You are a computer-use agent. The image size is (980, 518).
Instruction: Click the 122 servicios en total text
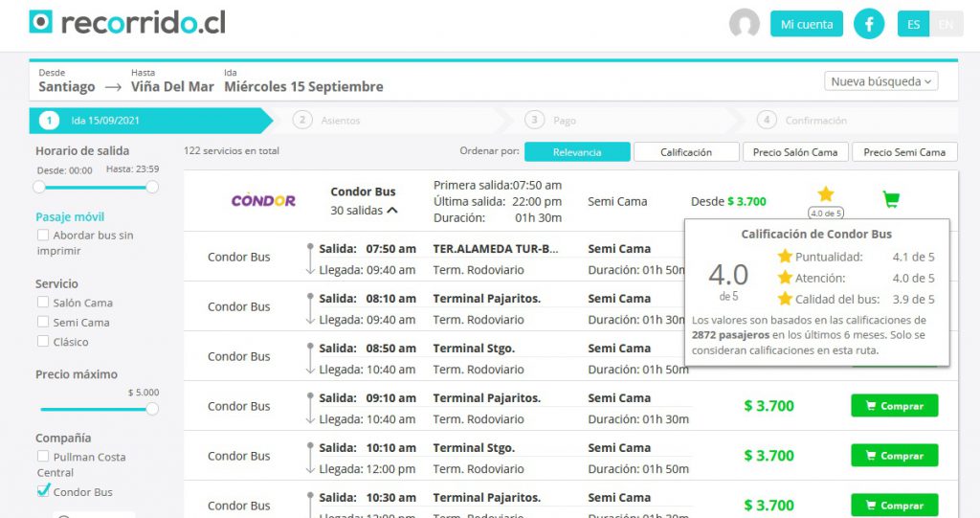232,150
